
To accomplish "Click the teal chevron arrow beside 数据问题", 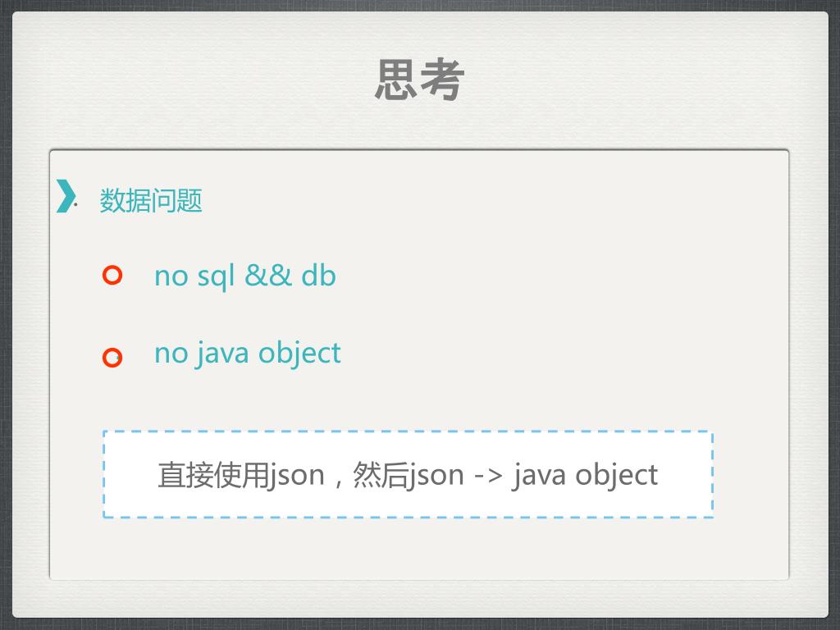I will click(66, 196).
